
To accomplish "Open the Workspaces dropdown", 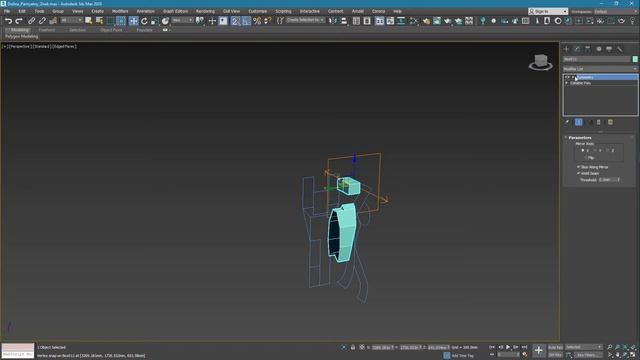I will (616, 11).
